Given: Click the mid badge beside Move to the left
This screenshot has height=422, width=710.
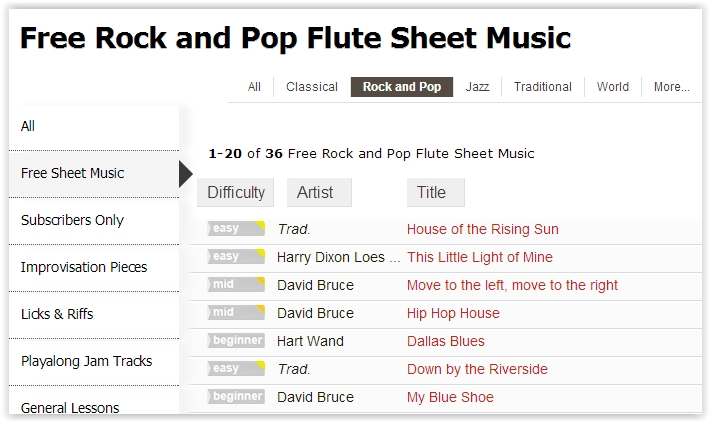Looking at the screenshot, I should pos(236,285).
